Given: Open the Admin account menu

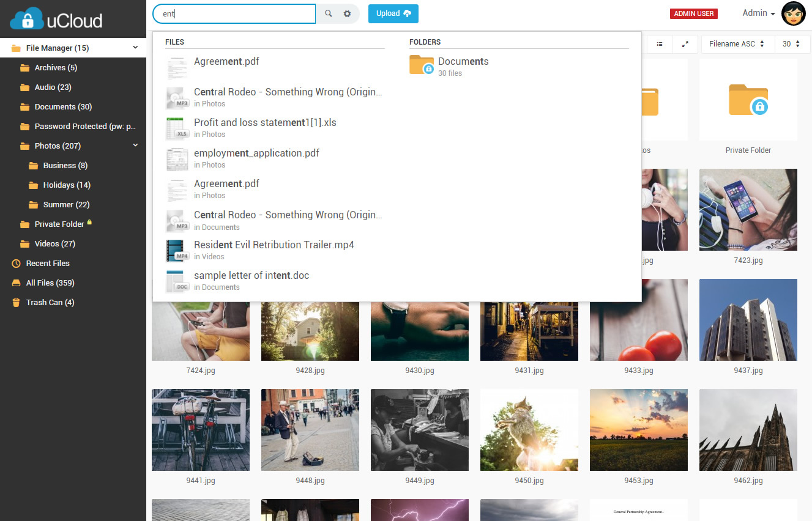Looking at the screenshot, I should (x=758, y=13).
